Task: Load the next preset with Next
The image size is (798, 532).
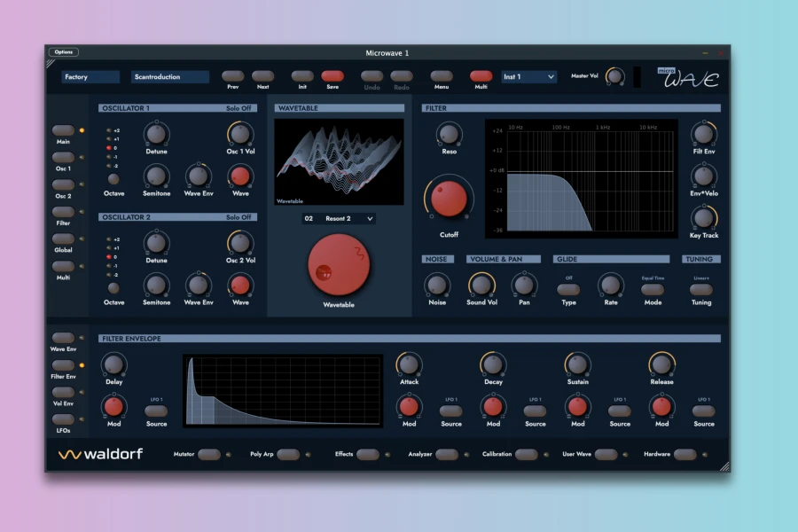Action: pos(262,76)
